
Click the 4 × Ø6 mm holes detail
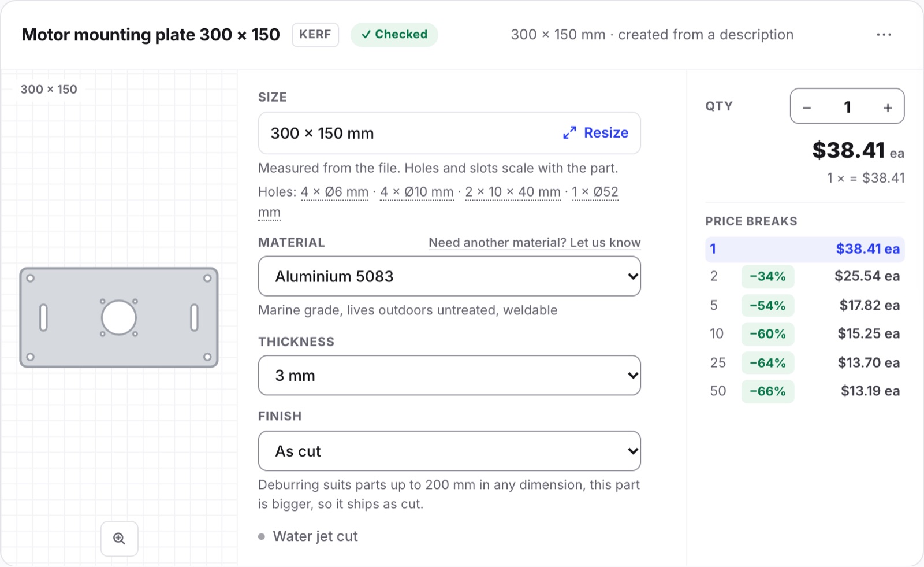pos(334,192)
